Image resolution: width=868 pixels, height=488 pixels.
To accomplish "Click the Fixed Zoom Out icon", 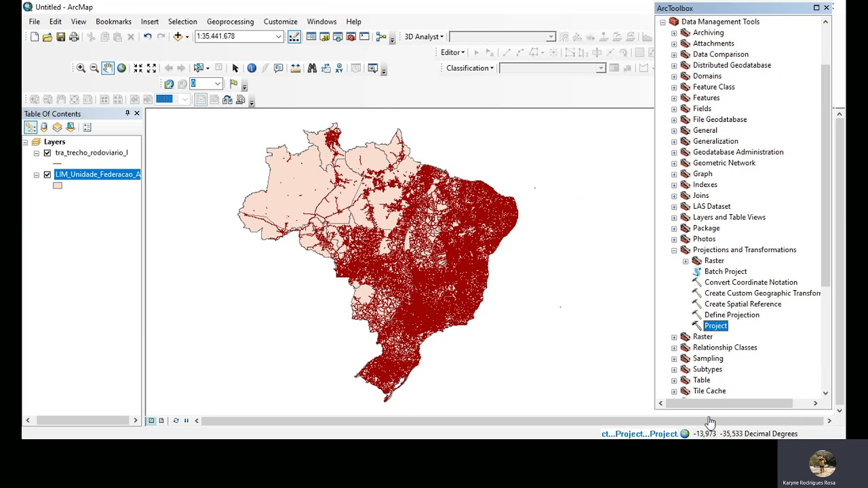I will [x=151, y=68].
